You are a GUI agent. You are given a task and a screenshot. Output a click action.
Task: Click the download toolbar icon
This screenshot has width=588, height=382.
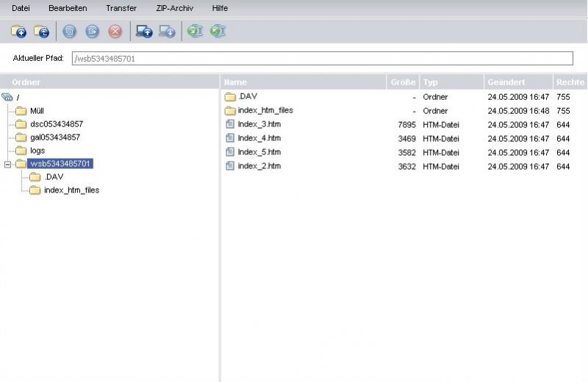(x=168, y=32)
